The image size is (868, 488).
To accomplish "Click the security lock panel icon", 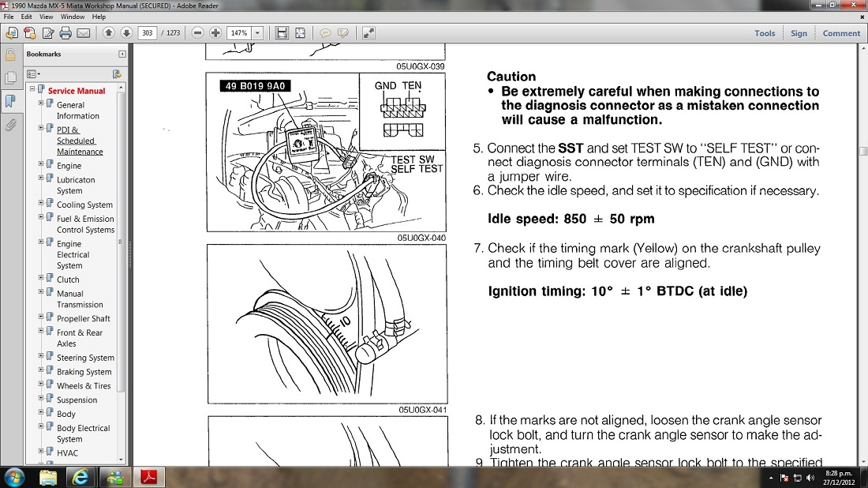I will pyautogui.click(x=10, y=54).
